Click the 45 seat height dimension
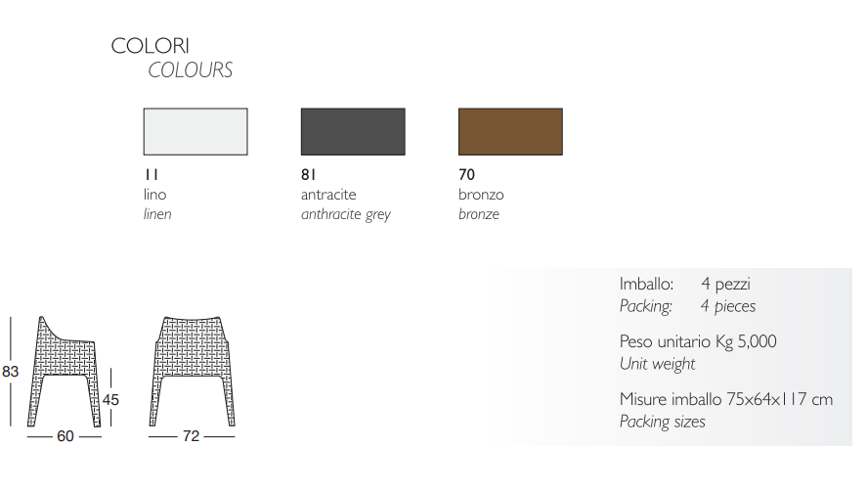 coord(110,399)
